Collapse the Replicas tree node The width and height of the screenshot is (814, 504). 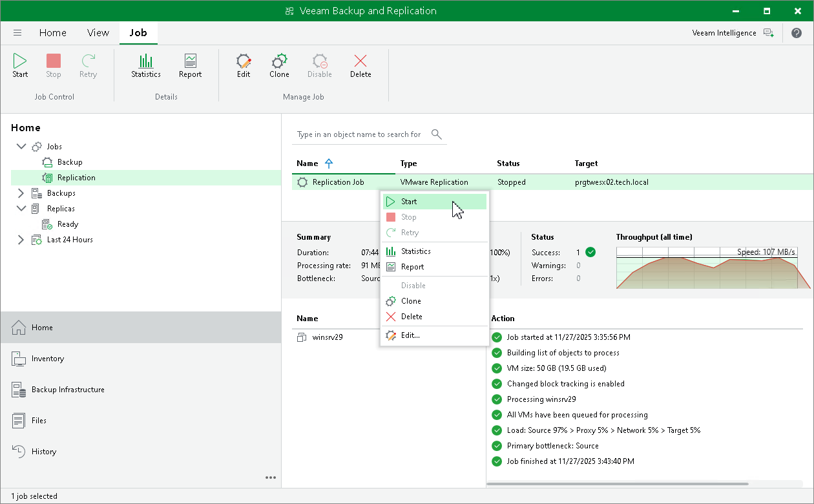coord(21,209)
